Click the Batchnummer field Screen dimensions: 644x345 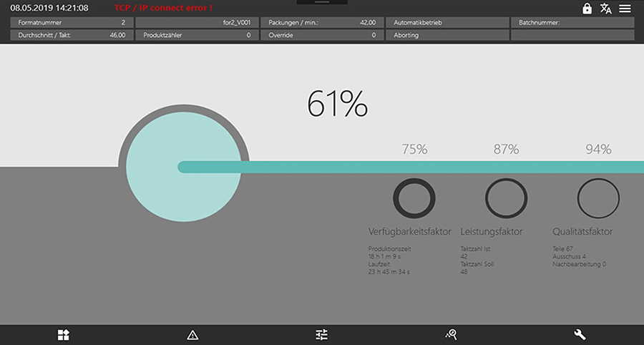click(x=572, y=23)
